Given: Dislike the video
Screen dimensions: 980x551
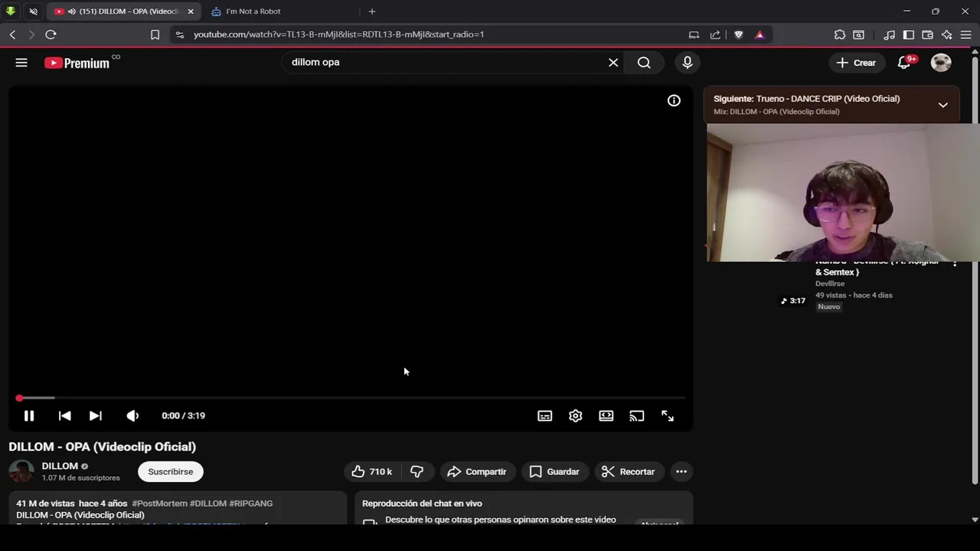Looking at the screenshot, I should point(417,471).
